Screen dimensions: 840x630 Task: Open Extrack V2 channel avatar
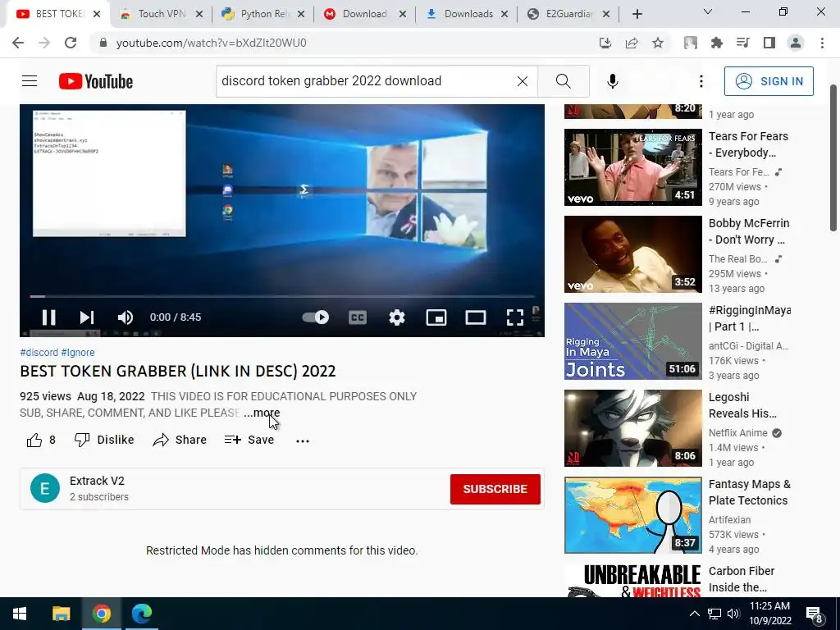tap(45, 488)
